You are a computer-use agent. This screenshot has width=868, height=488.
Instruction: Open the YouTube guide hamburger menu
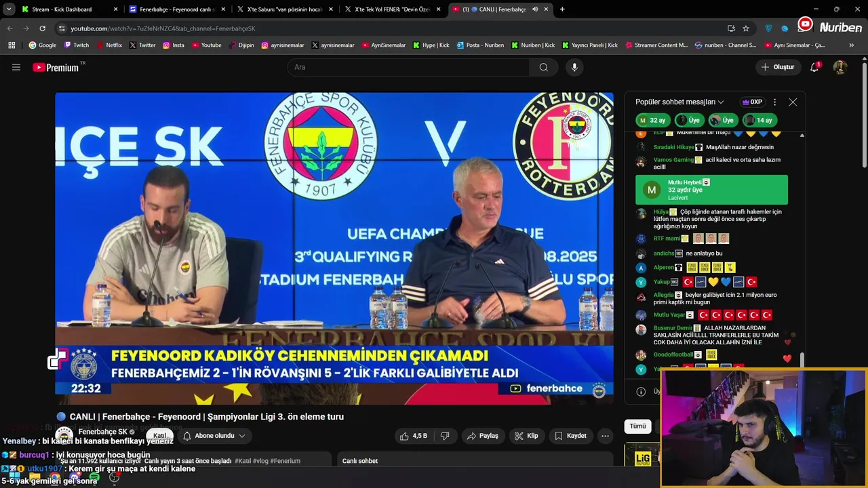16,67
